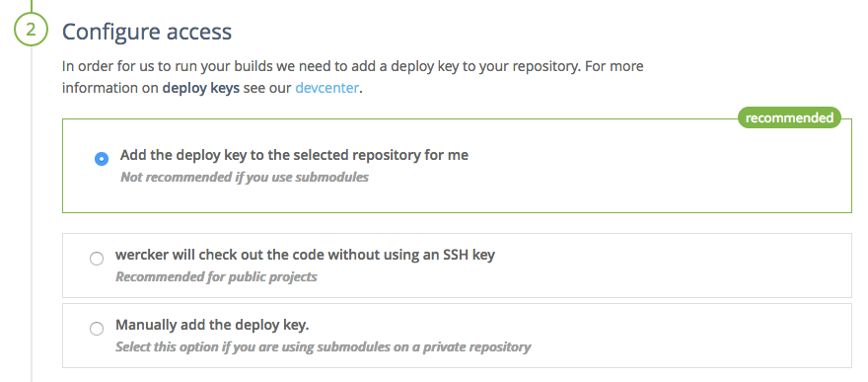Click the step 2 circle icon
Screen dimensions: 868x382
[31, 30]
